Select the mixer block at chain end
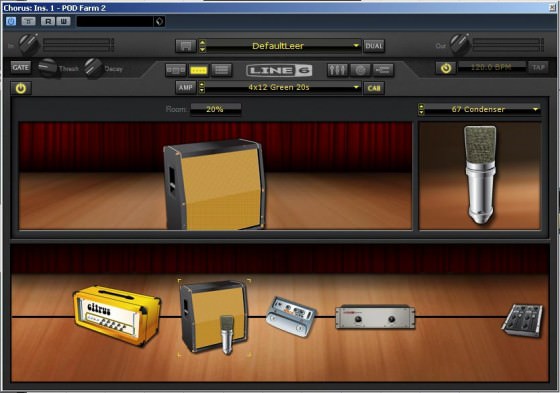Viewport: 560px width, 393px height. [523, 320]
